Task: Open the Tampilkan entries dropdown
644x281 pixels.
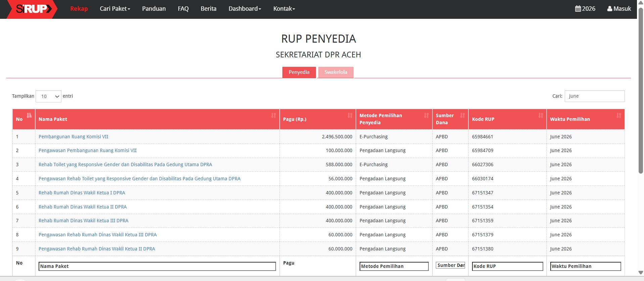Action: tap(48, 96)
